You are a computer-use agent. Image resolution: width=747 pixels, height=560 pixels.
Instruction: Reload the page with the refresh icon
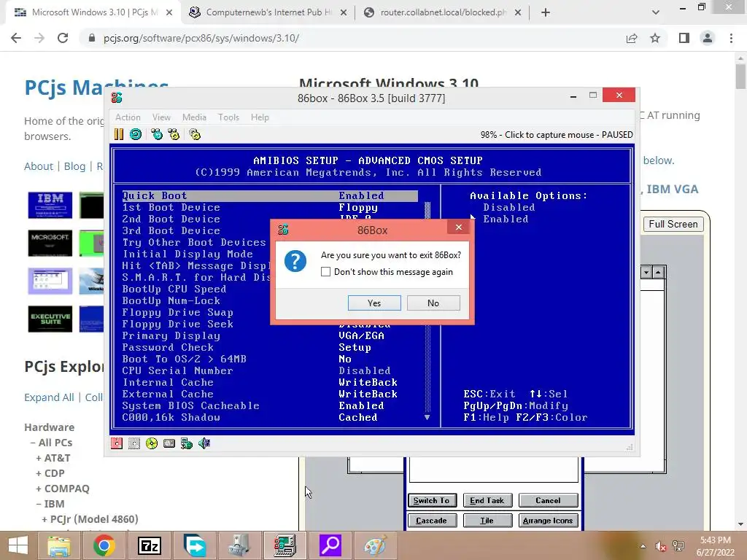[x=63, y=38]
